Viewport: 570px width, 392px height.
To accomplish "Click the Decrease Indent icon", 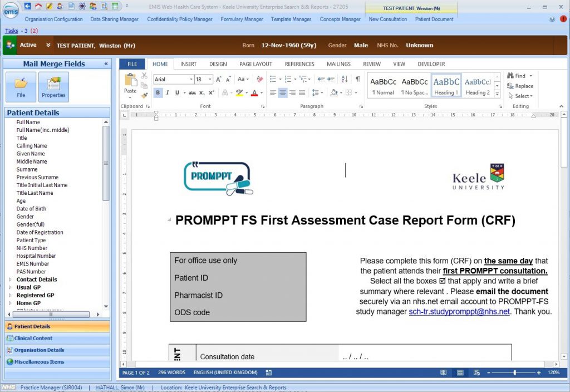I will 321,79.
